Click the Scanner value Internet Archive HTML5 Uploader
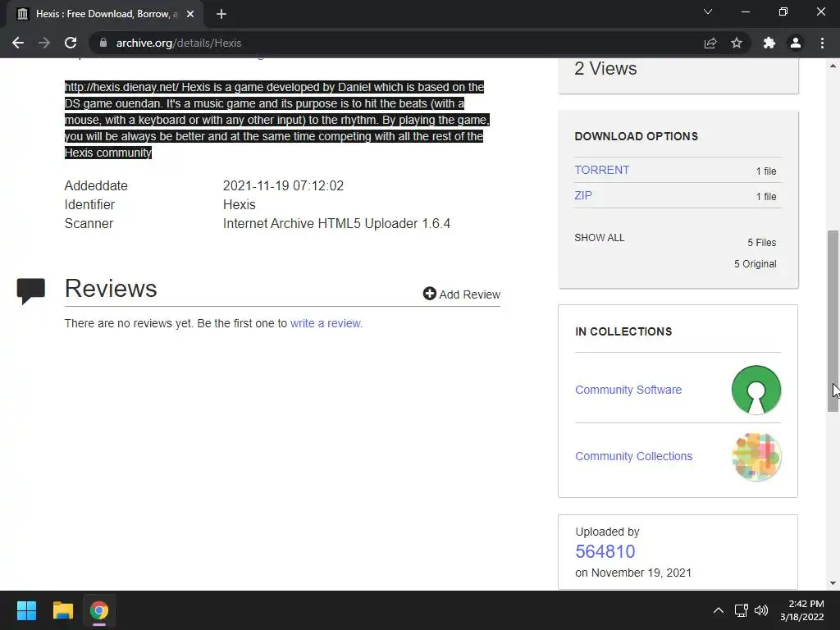 tap(336, 223)
